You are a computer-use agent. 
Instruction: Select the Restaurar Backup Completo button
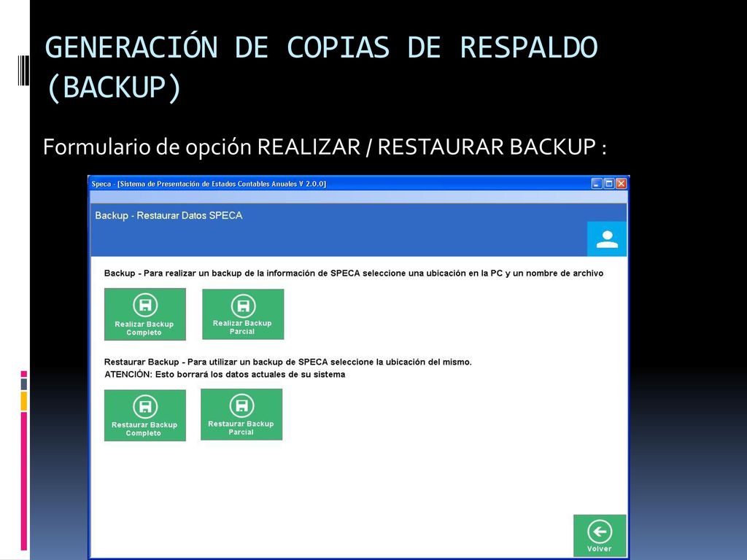tap(145, 415)
